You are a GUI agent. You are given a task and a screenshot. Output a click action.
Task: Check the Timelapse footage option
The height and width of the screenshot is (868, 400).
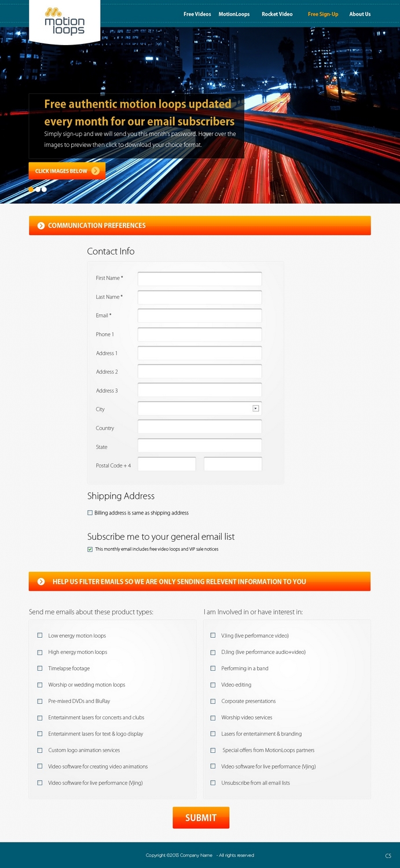coord(40,668)
